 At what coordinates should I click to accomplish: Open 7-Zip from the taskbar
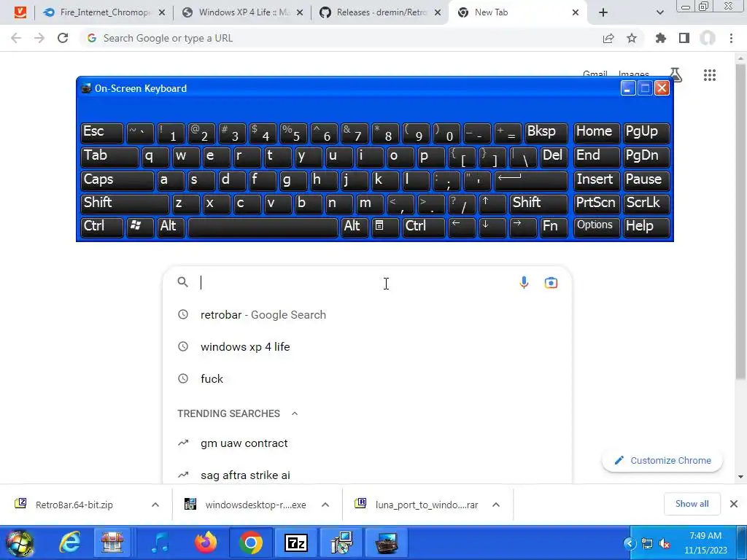tap(296, 542)
